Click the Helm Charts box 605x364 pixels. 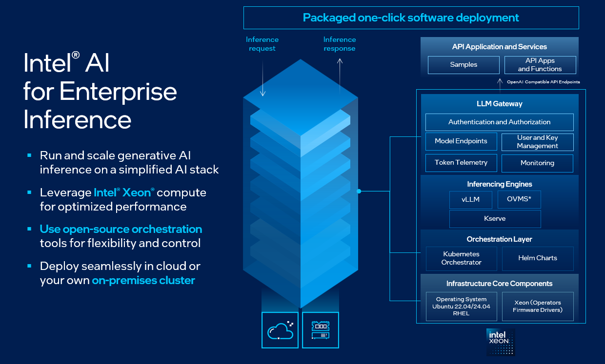537,258
